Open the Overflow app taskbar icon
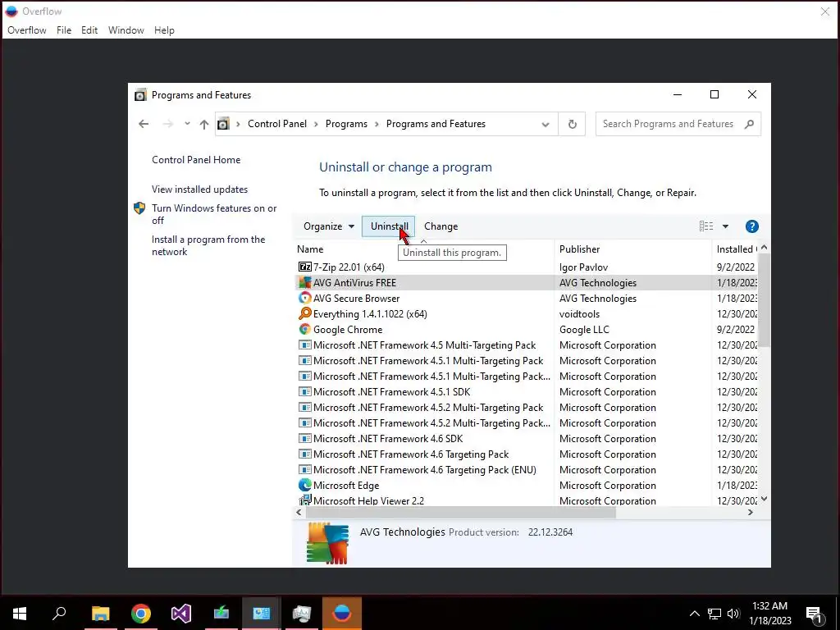 (342, 613)
